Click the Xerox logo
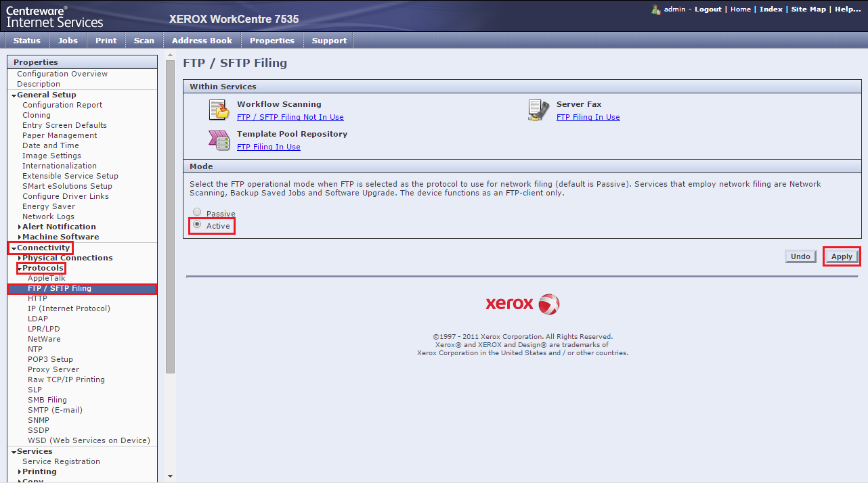 click(522, 304)
